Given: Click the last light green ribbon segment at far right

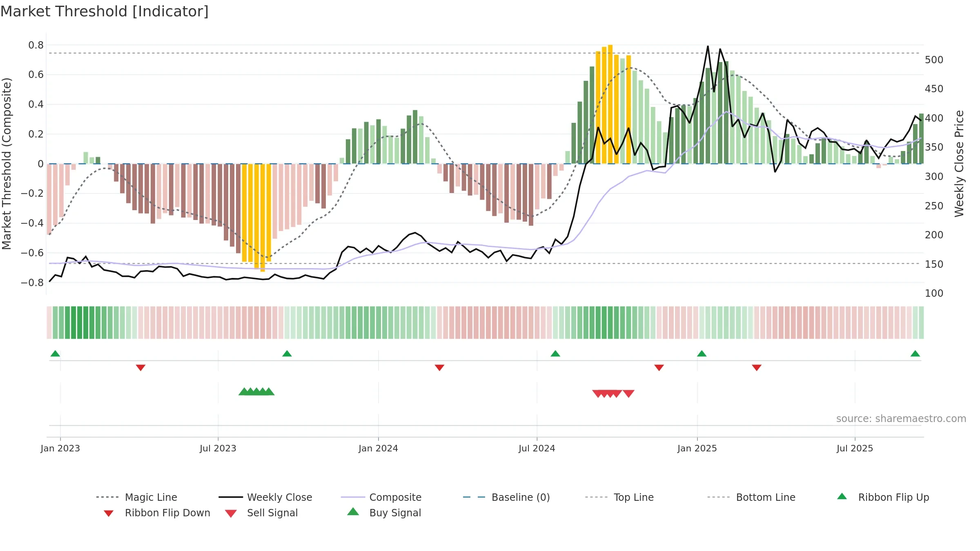Looking at the screenshot, I should coord(921,322).
